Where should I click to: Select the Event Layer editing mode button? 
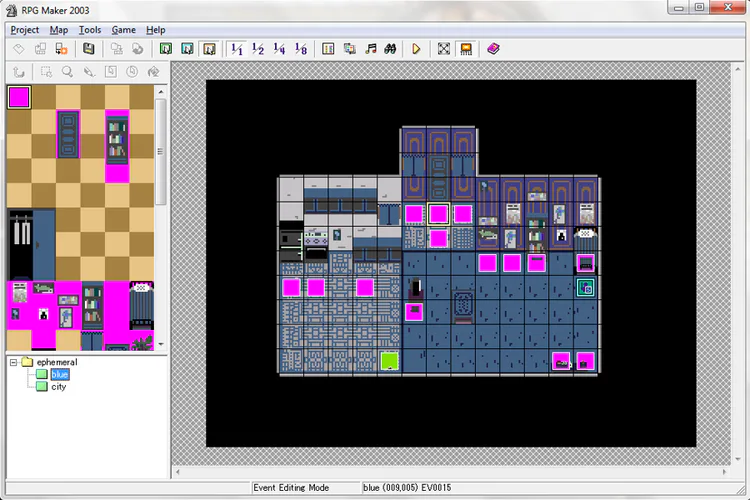click(209, 49)
